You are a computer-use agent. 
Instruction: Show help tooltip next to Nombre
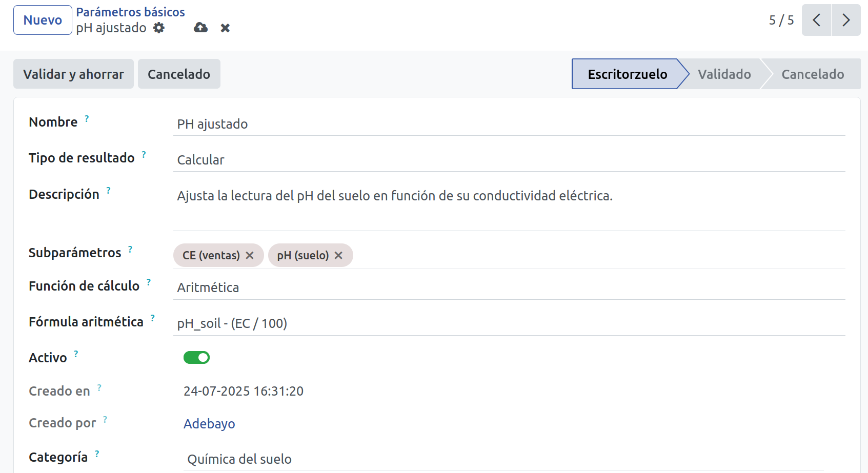tap(87, 119)
